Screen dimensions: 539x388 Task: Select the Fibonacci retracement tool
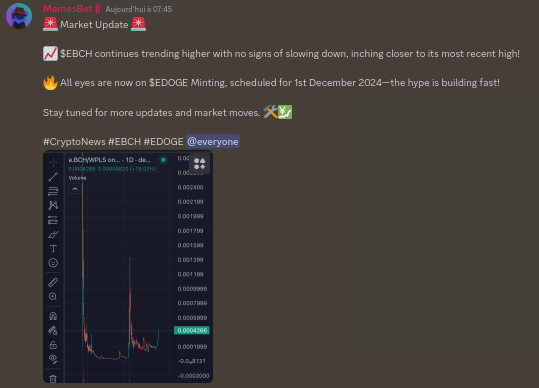pyautogui.click(x=53, y=191)
